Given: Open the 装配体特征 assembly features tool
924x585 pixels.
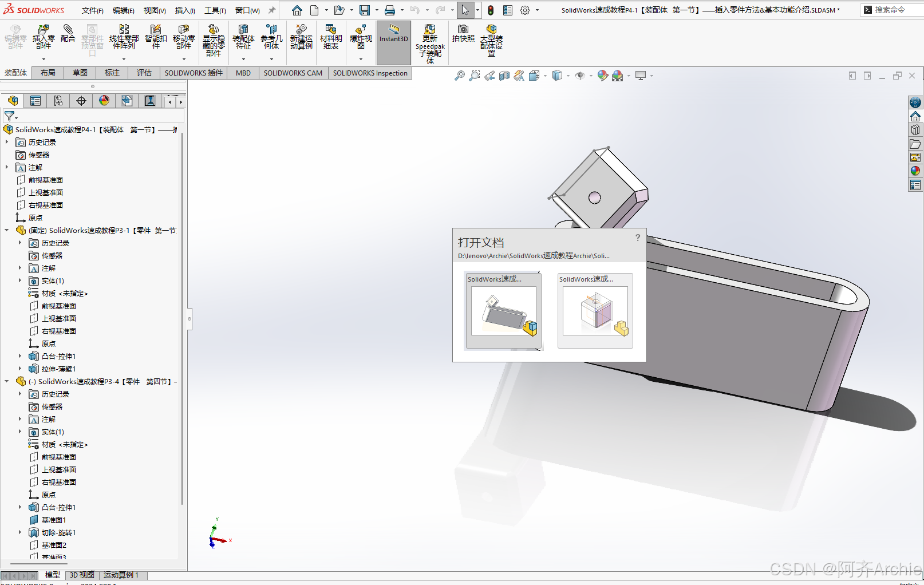Looking at the screenshot, I should [243, 37].
